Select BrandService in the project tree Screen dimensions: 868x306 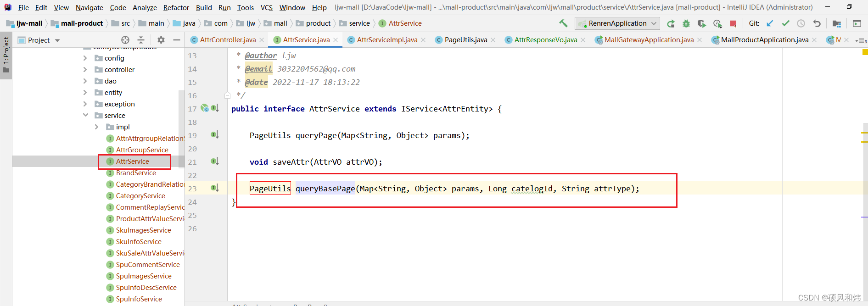click(x=136, y=173)
